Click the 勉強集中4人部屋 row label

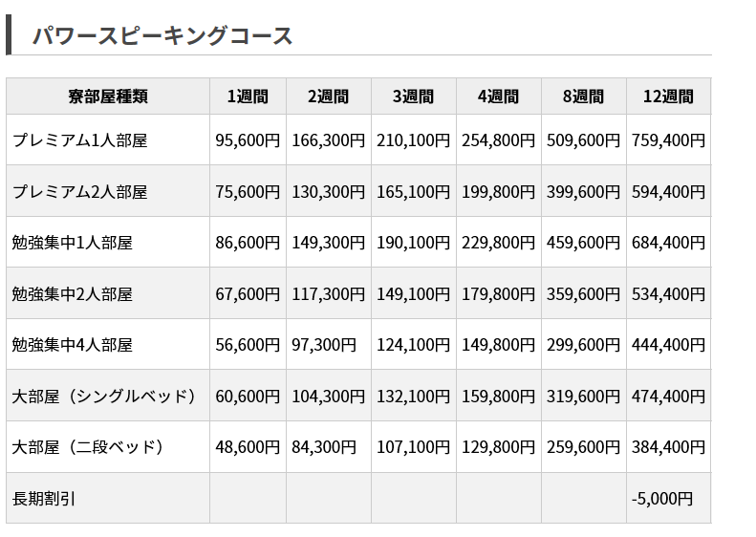(73, 345)
